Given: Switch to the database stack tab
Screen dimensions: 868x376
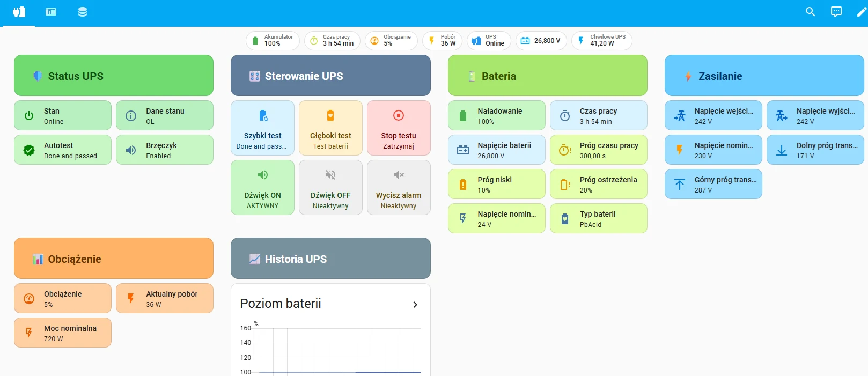Looking at the screenshot, I should tap(83, 12).
